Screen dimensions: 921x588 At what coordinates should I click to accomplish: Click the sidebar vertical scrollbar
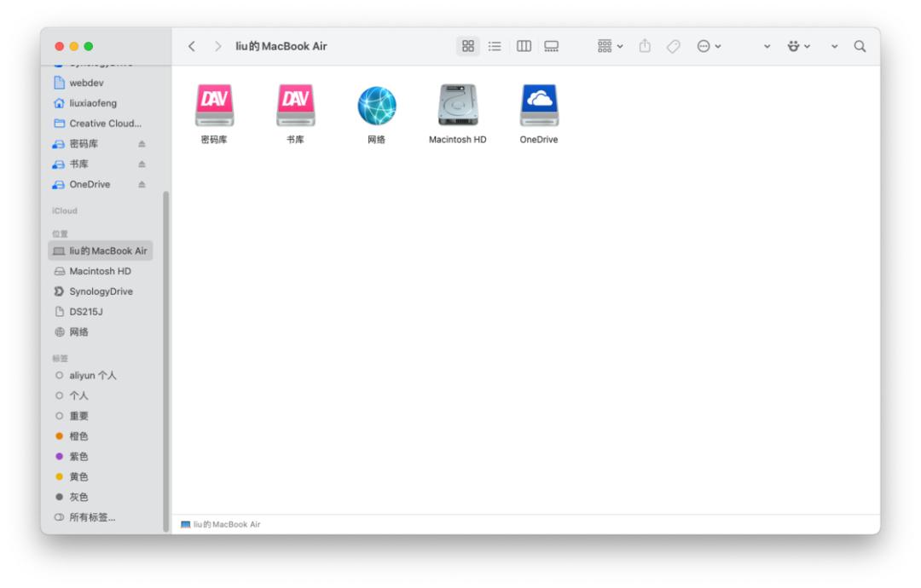[165, 361]
